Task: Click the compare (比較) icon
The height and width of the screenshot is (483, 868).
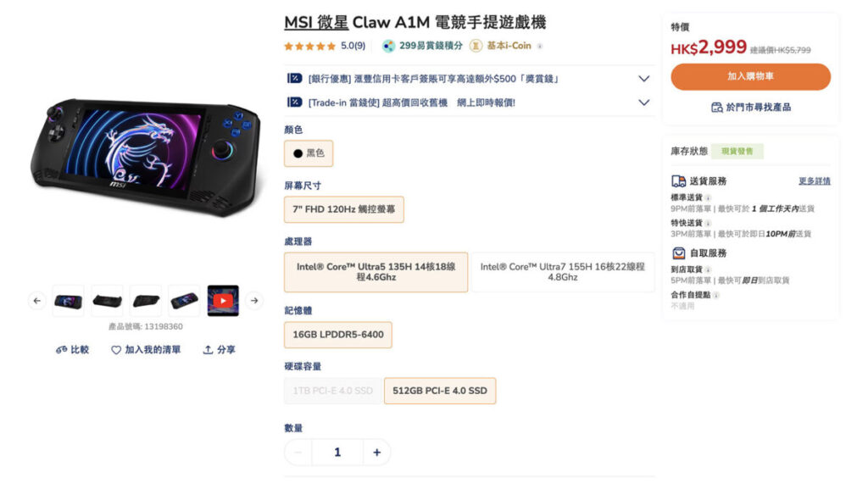Action: [x=61, y=350]
